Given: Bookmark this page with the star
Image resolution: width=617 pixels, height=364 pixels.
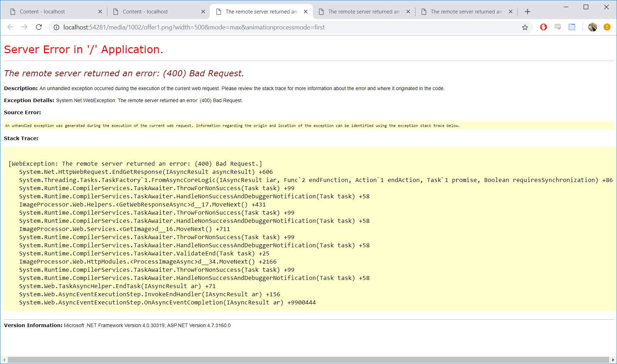Looking at the screenshot, I should click(x=525, y=27).
